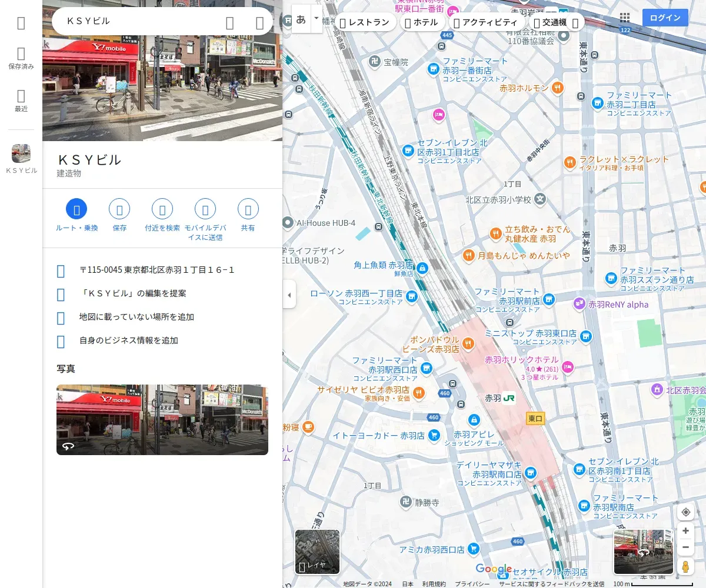Screen dimensions: 706x588
Task: Select 立ち飲み・おでん 丸健水産 pin
Action: point(496,233)
